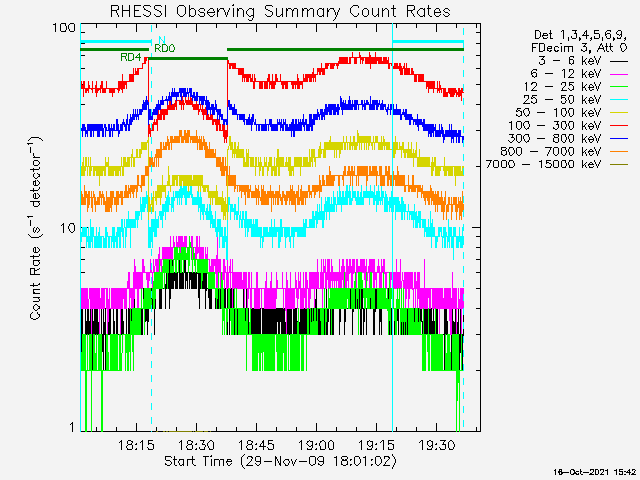Click the red line swatch for 100 - 300 keV
Image resolution: width=640 pixels, height=480 pixels.
619,126
